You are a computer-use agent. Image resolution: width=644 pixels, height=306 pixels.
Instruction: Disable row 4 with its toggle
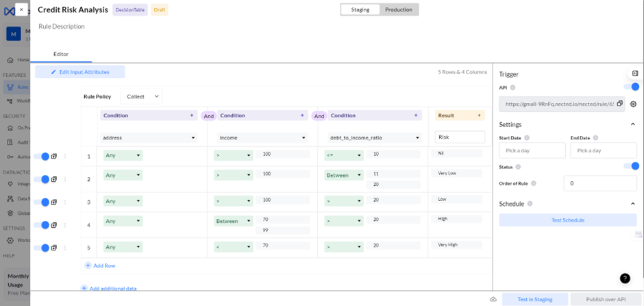[42, 225]
